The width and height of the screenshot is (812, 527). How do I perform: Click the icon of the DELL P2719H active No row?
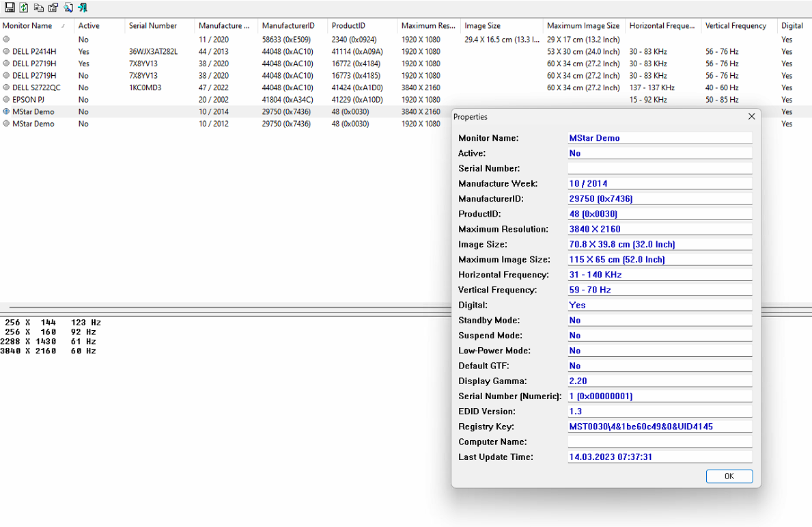[x=6, y=76]
